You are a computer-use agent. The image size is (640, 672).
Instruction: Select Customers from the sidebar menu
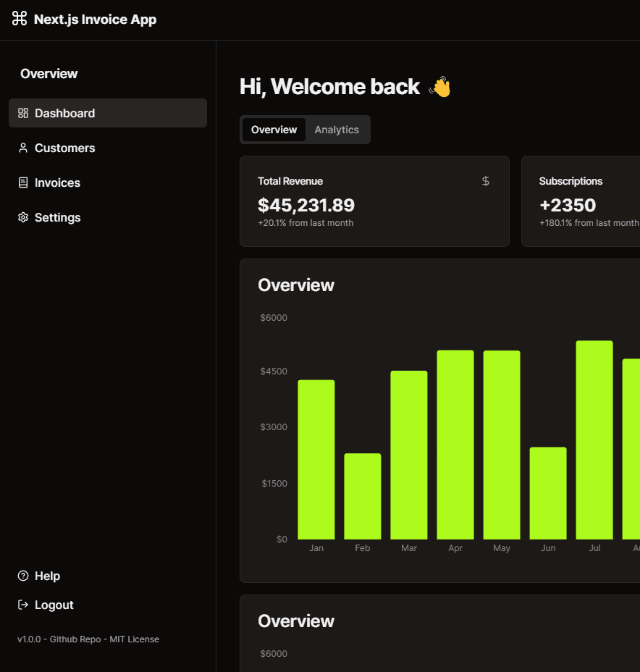click(64, 148)
